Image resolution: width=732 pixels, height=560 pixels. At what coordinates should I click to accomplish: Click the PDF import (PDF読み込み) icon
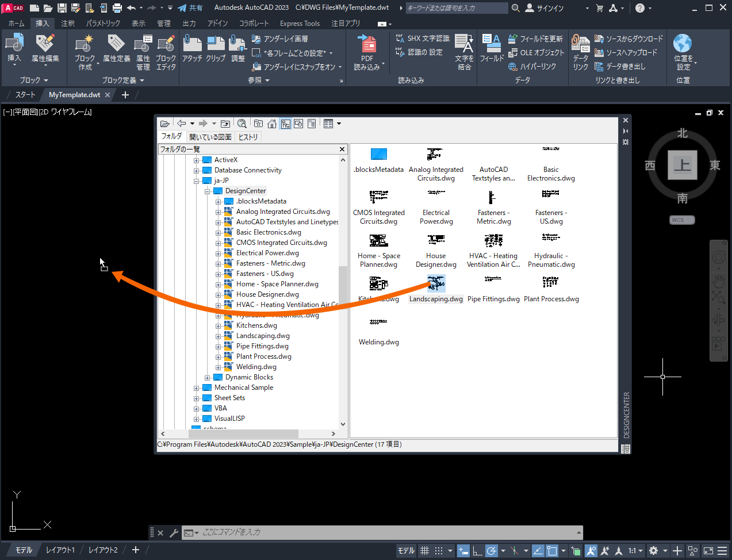(367, 44)
